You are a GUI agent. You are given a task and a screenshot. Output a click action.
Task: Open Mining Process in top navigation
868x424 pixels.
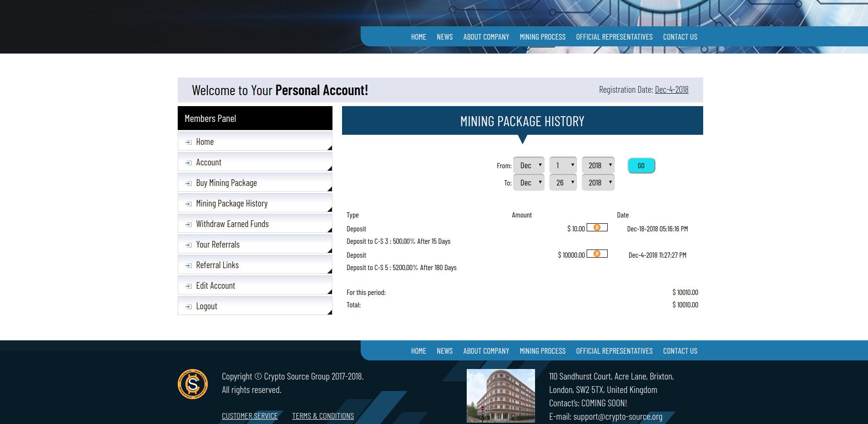tap(542, 37)
